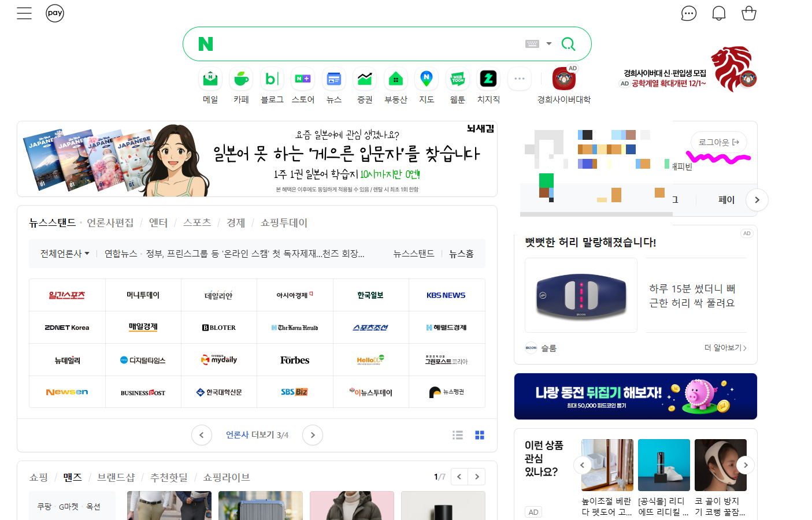Click 언론사 더보기 3/4 link

257,435
